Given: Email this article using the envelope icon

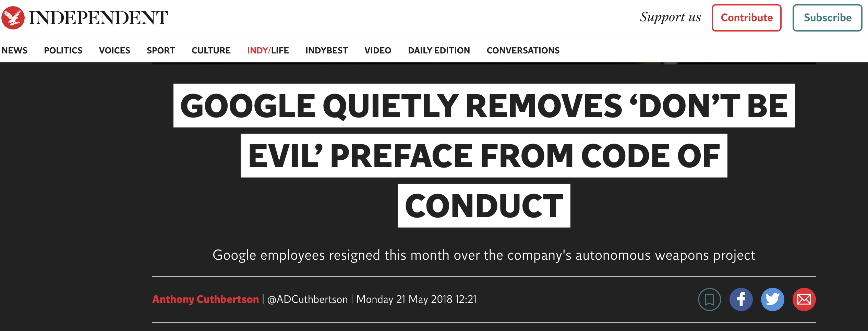Looking at the screenshot, I should pyautogui.click(x=804, y=299).
